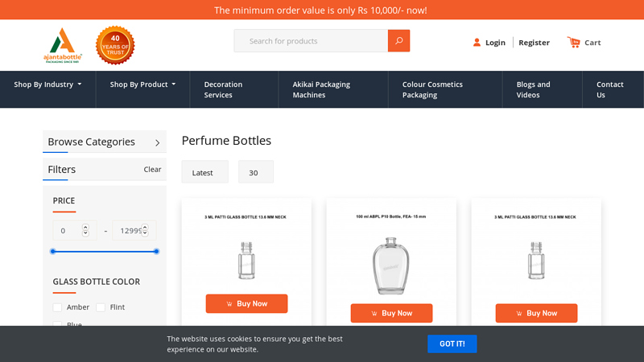644x362 pixels.
Task: Click the last 3 ML Patti Glass Bottle image
Action: (536, 261)
